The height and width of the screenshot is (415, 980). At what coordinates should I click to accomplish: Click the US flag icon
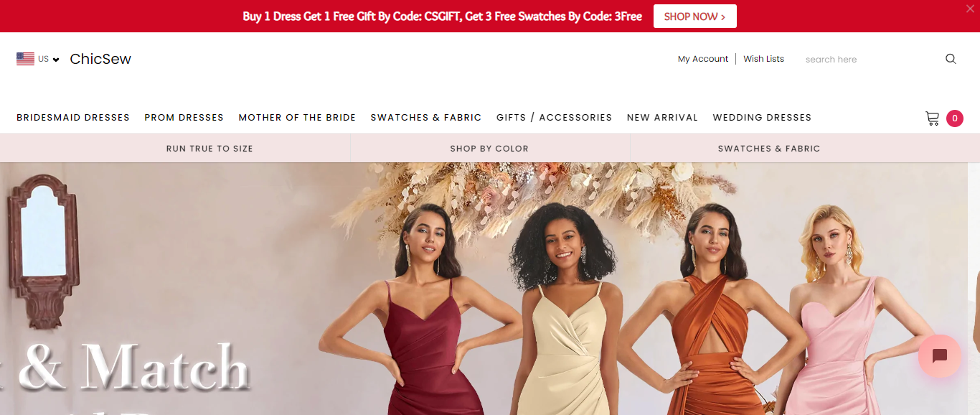(25, 59)
